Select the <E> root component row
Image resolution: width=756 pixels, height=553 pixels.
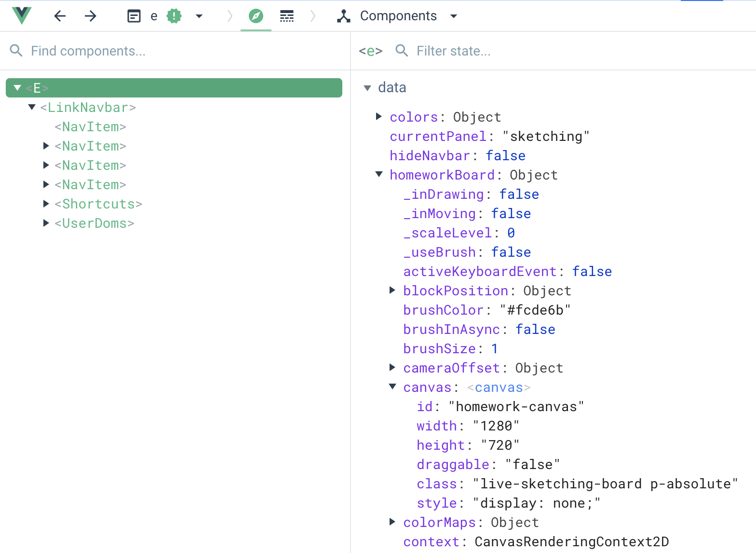[x=174, y=88]
